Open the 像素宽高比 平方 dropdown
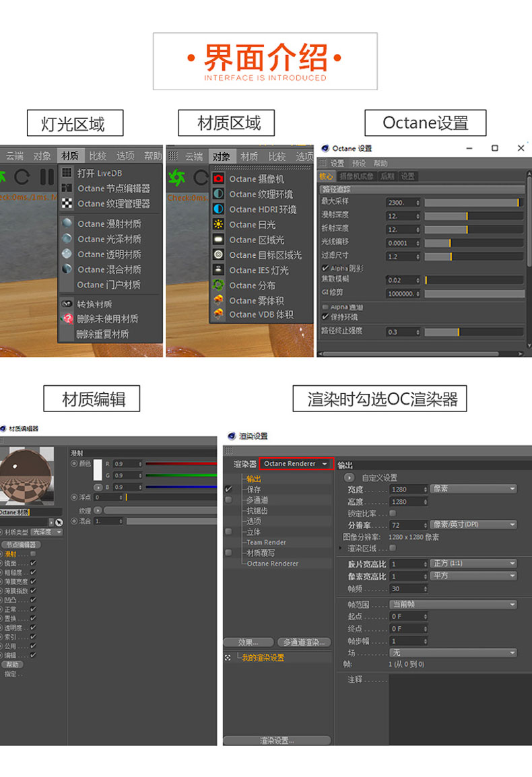This screenshot has height=777, width=532. [473, 576]
